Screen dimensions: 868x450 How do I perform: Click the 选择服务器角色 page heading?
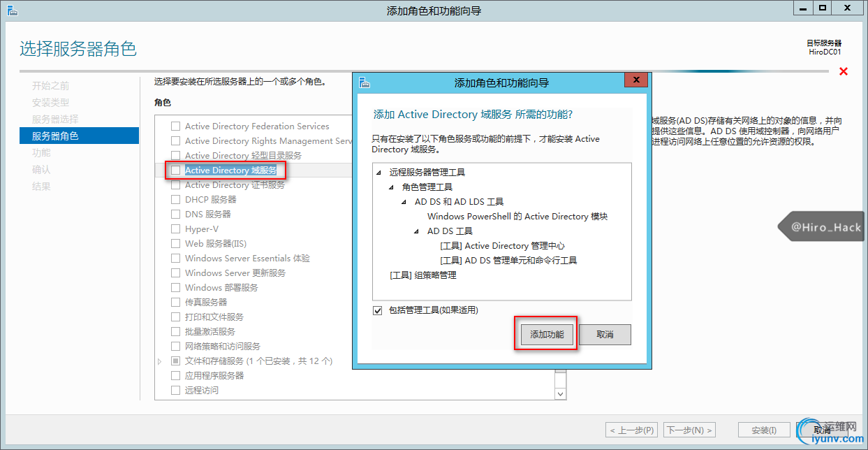click(78, 49)
